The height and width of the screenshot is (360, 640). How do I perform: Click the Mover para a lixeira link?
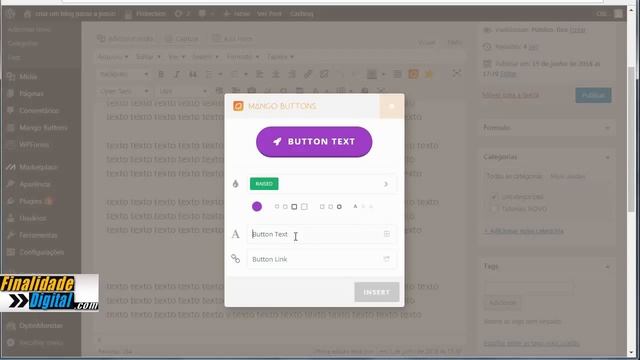click(x=510, y=95)
